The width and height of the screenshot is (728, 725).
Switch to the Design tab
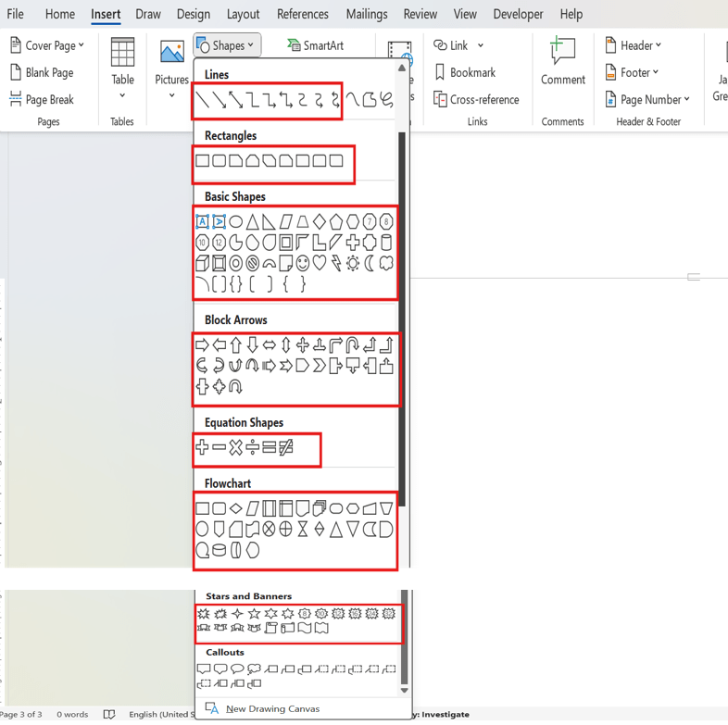coord(194,14)
